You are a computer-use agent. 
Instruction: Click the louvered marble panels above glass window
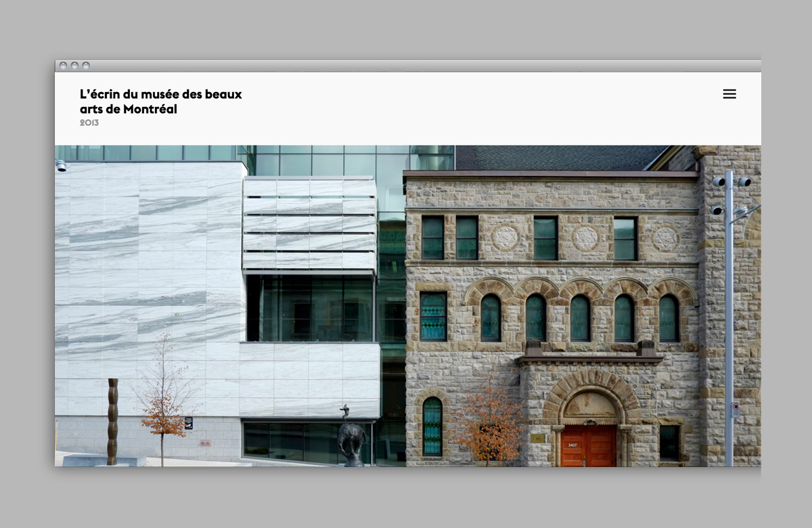pos(310,223)
